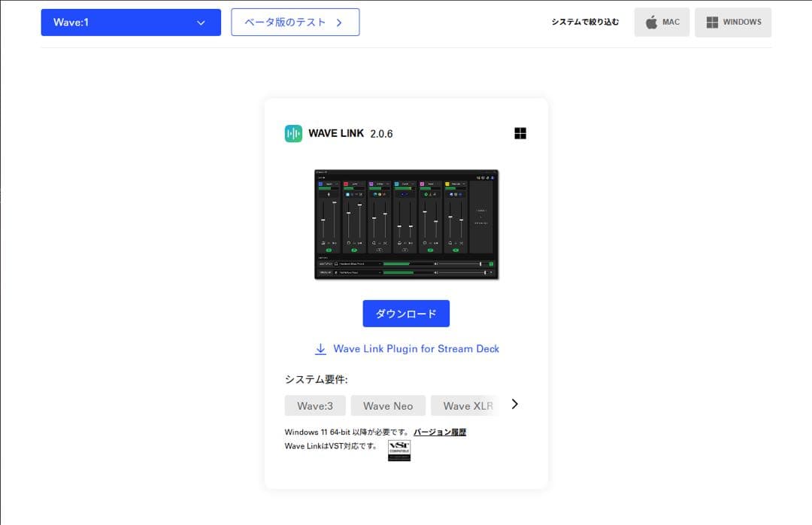Click the Wave Link mixer screenshot thumbnail
This screenshot has height=525, width=812.
[406, 224]
